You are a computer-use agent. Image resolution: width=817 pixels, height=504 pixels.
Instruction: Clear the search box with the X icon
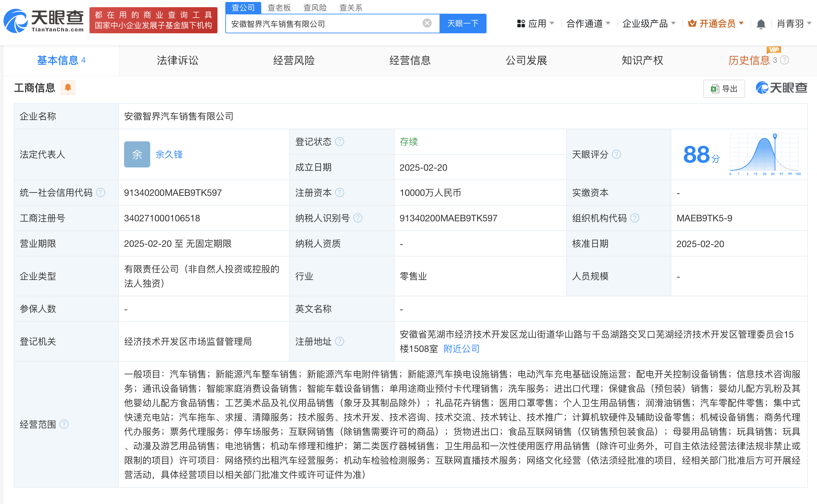427,23
